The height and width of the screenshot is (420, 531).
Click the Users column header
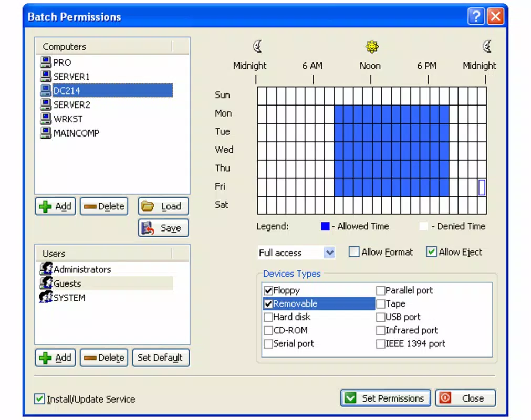coord(105,254)
